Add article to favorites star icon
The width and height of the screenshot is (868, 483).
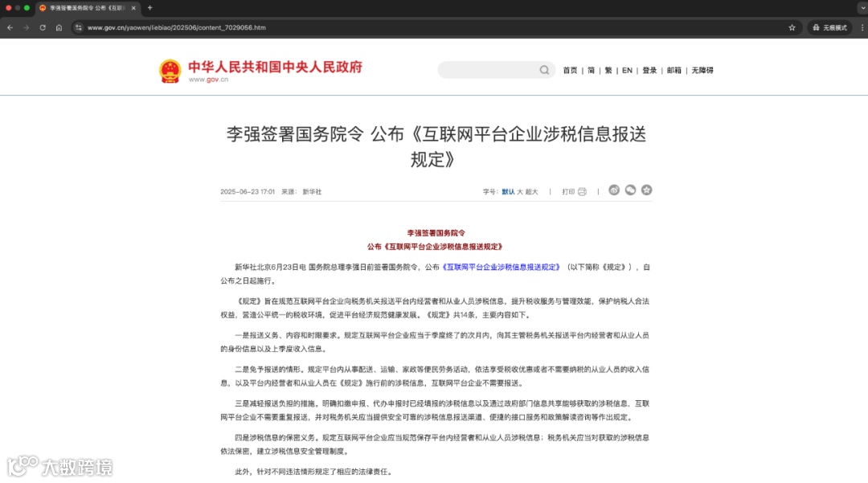click(x=646, y=190)
